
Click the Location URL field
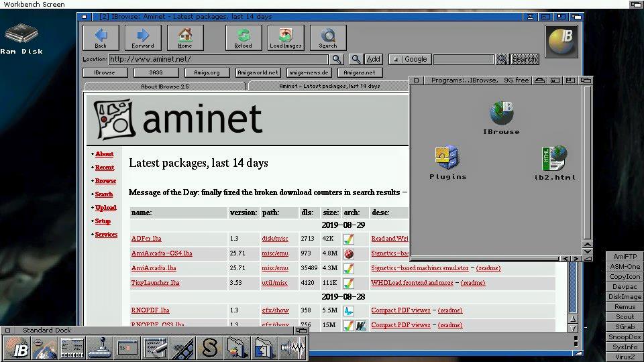pyautogui.click(x=219, y=60)
